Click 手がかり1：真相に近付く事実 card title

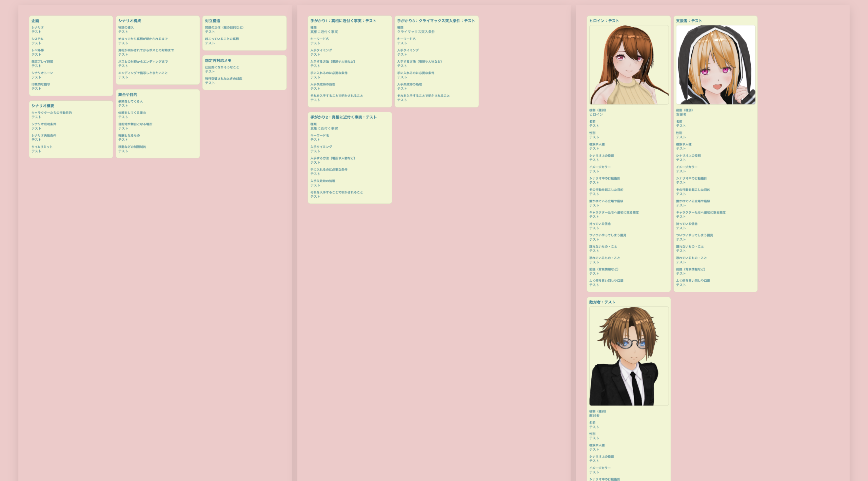point(343,21)
